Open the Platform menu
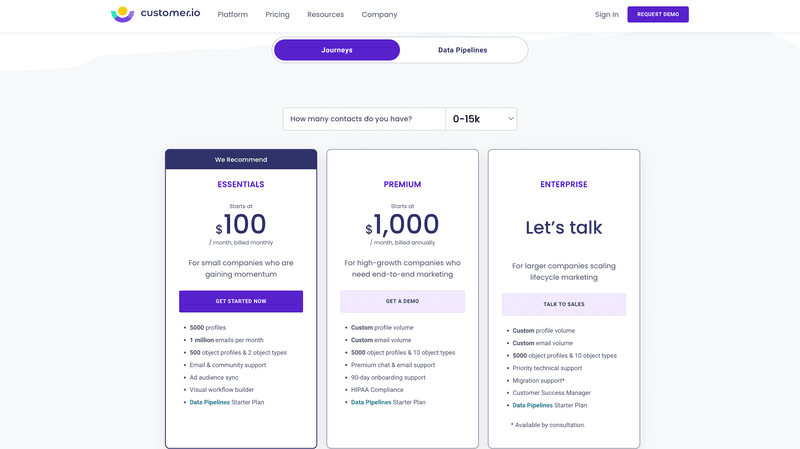Screen dimensions: 800x449 [233, 14]
